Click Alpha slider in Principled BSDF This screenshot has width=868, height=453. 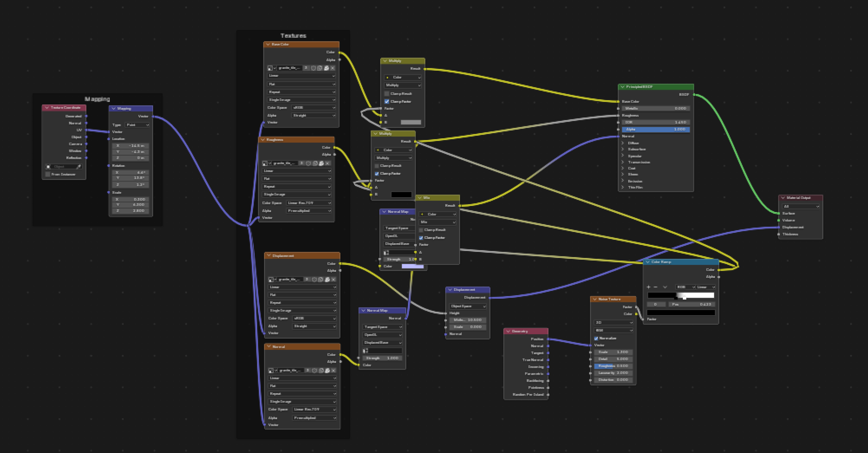pyautogui.click(x=656, y=130)
